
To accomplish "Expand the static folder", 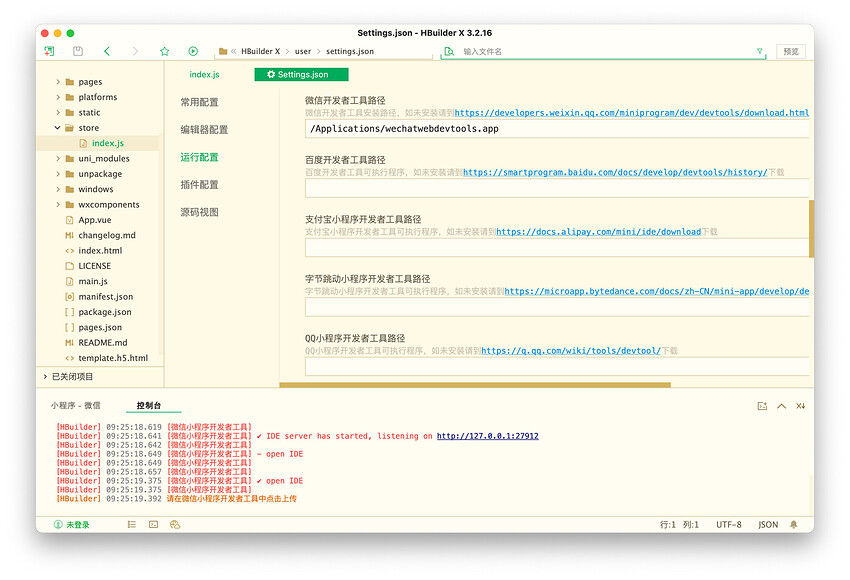I will click(58, 112).
